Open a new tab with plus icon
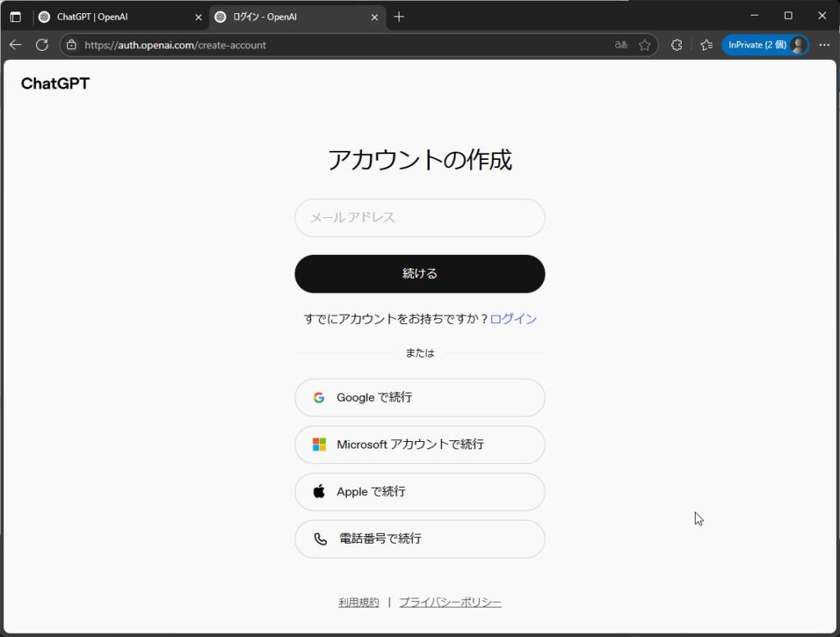 point(399,16)
